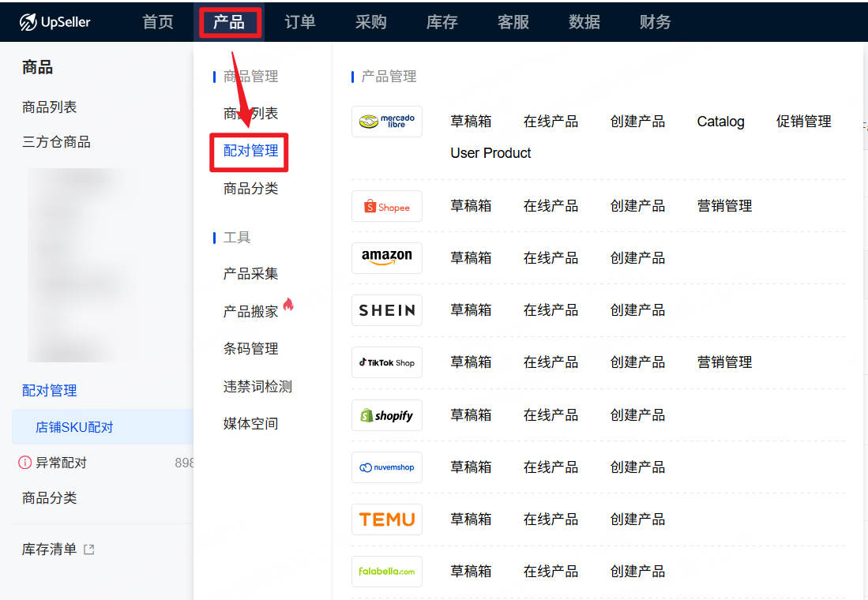Open Mercado Libre Catalog
868x600 pixels.
[x=721, y=122]
